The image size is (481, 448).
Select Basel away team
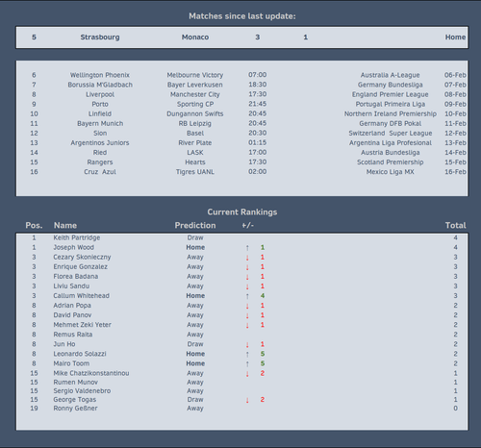pos(195,133)
